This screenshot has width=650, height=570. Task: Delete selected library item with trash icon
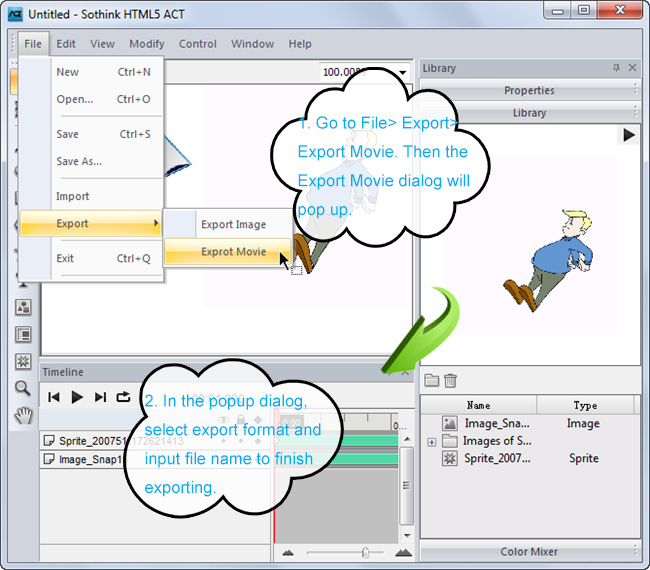[x=450, y=380]
